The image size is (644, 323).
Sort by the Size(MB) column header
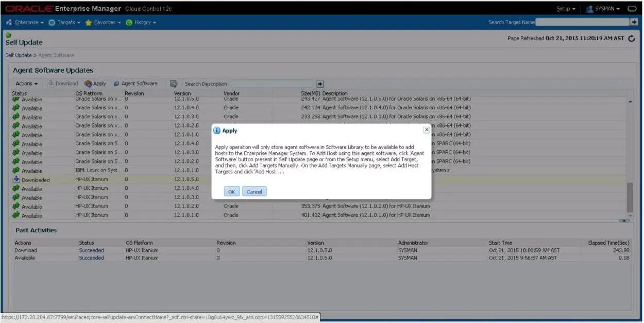pyautogui.click(x=311, y=93)
